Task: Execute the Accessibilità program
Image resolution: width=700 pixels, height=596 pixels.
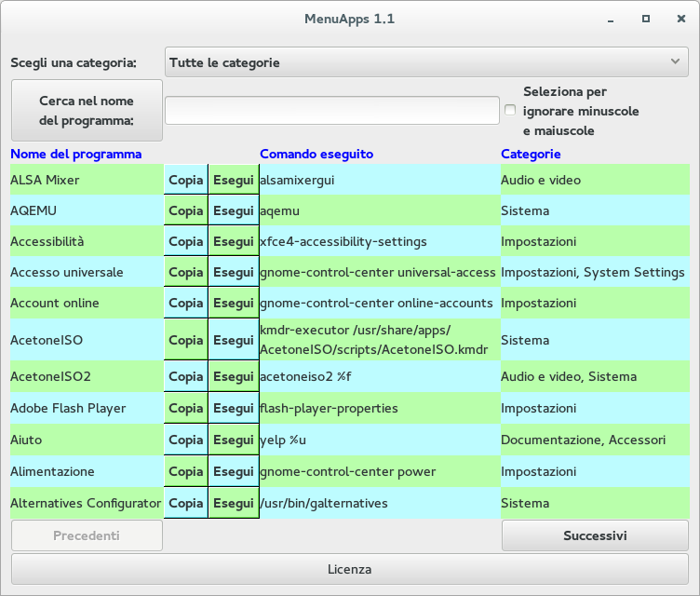Action: [233, 241]
